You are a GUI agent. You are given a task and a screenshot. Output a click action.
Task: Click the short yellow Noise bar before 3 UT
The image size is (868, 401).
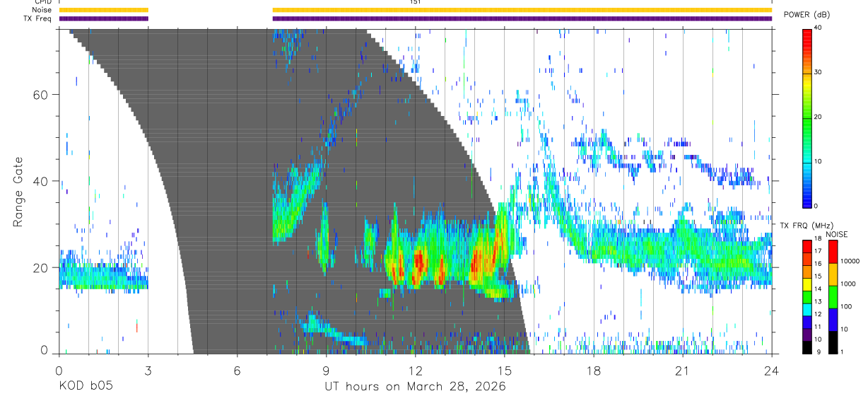coord(104,10)
